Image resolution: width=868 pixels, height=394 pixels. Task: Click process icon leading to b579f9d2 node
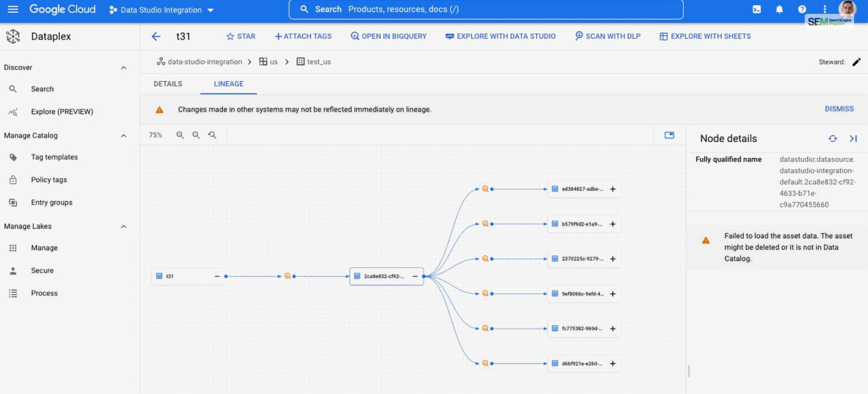(x=485, y=224)
